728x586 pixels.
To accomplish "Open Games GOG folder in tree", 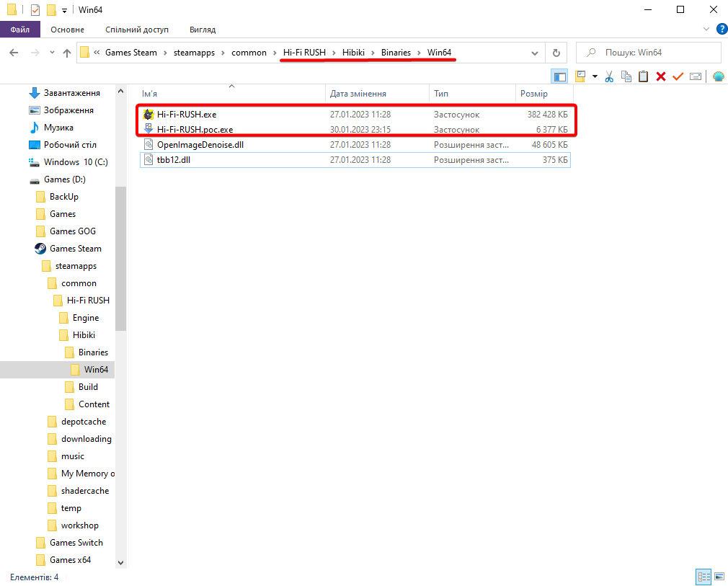I will [x=66, y=231].
